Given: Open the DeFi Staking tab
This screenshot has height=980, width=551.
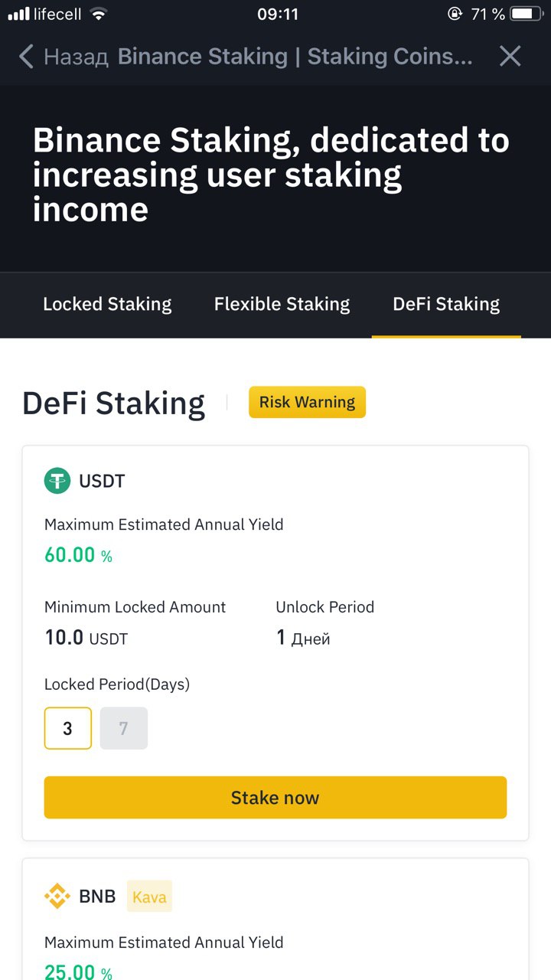Looking at the screenshot, I should coord(446,304).
